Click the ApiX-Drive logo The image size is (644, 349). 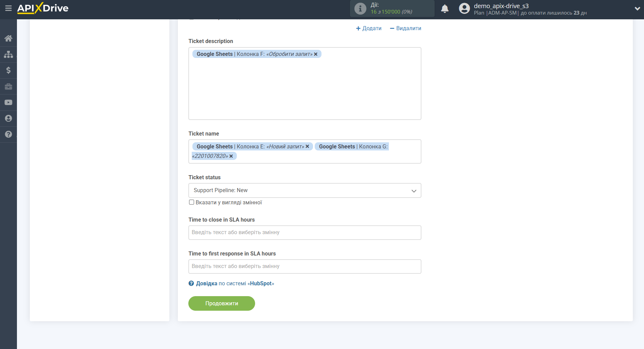(x=43, y=8)
